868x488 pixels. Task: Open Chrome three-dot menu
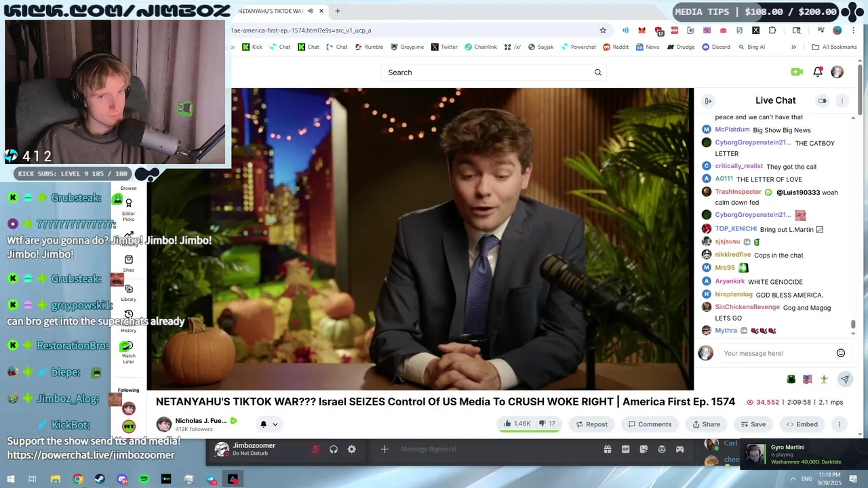point(853,30)
